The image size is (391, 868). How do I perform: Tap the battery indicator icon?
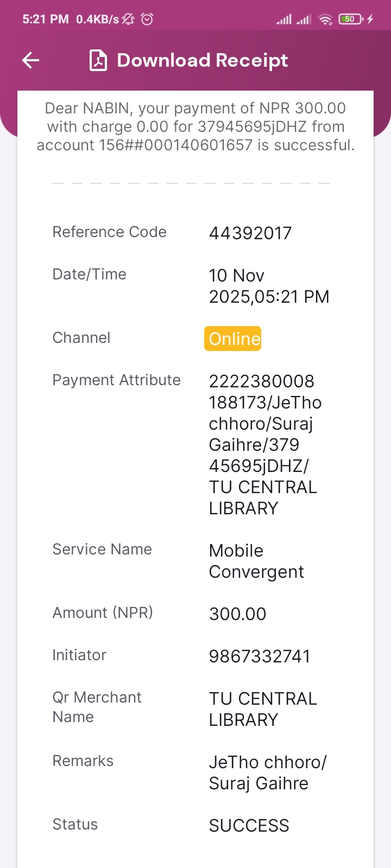click(350, 20)
